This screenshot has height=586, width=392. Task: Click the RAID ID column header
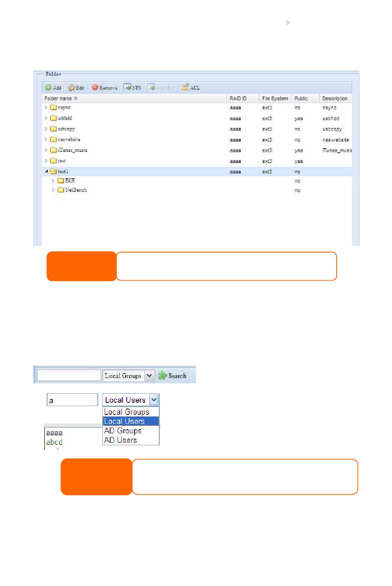(x=243, y=98)
